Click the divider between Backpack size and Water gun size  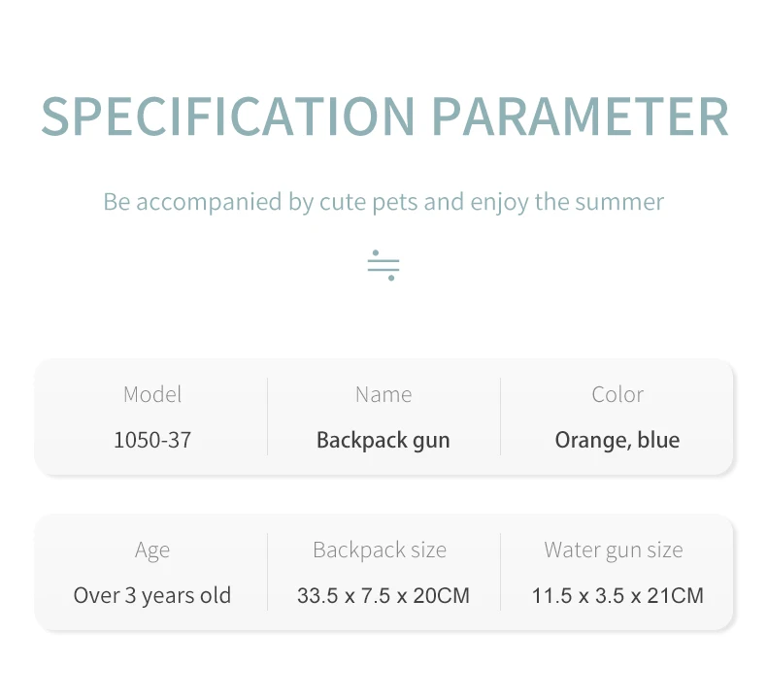[500, 572]
